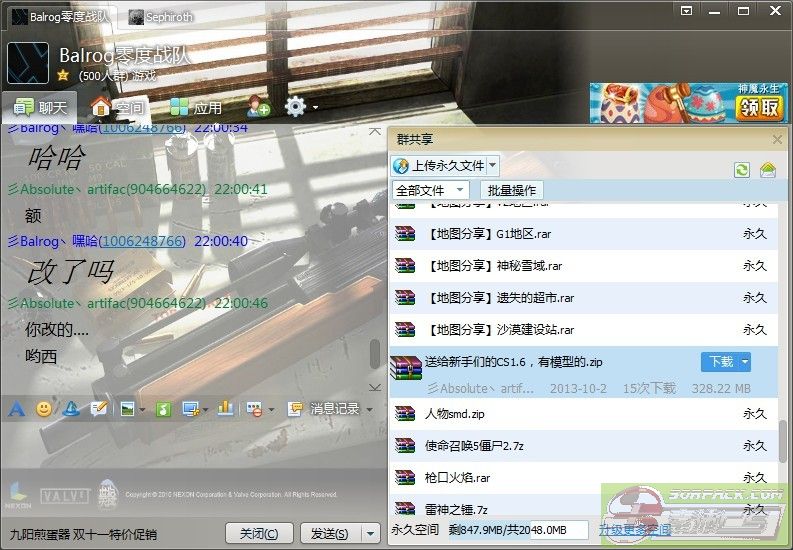Image resolution: width=793 pixels, height=550 pixels.
Task: Select the 枪口火焰.rar file entry
Action: 458,477
